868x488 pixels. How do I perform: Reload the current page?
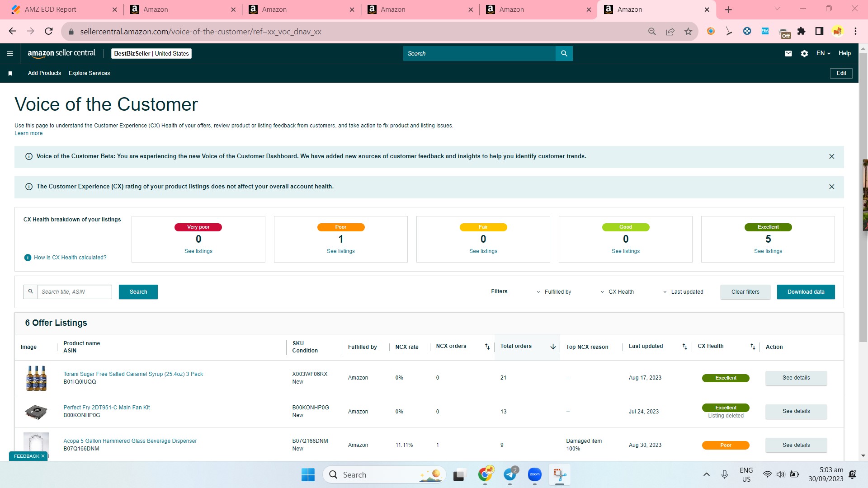point(49,31)
